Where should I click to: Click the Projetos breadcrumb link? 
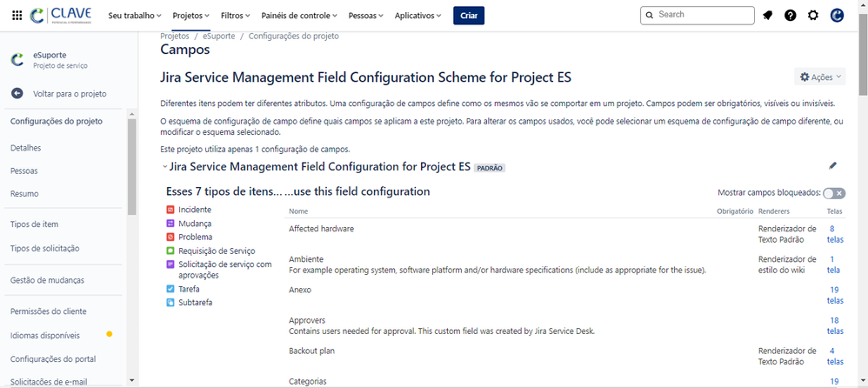(174, 36)
